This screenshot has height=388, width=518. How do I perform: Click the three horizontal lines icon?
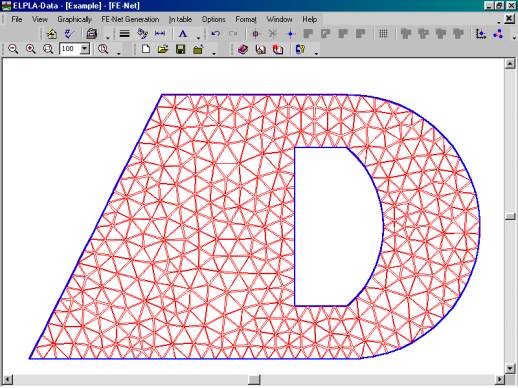(x=125, y=34)
